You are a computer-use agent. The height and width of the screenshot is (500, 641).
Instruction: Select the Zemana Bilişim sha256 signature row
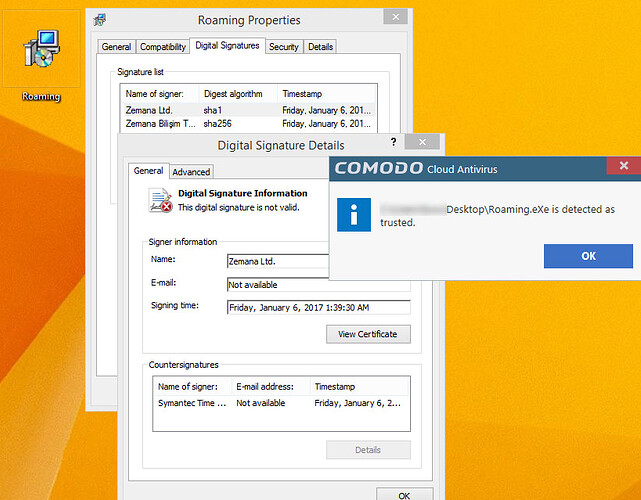[x=249, y=123]
